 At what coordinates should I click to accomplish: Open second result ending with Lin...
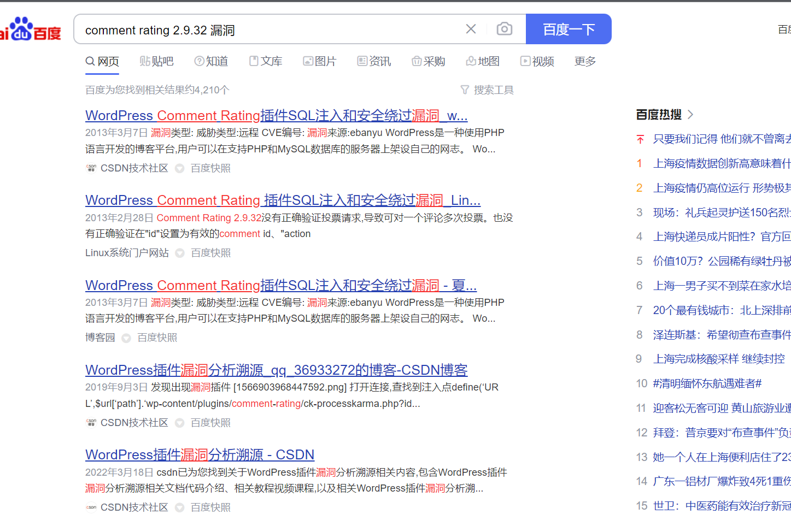coord(283,200)
